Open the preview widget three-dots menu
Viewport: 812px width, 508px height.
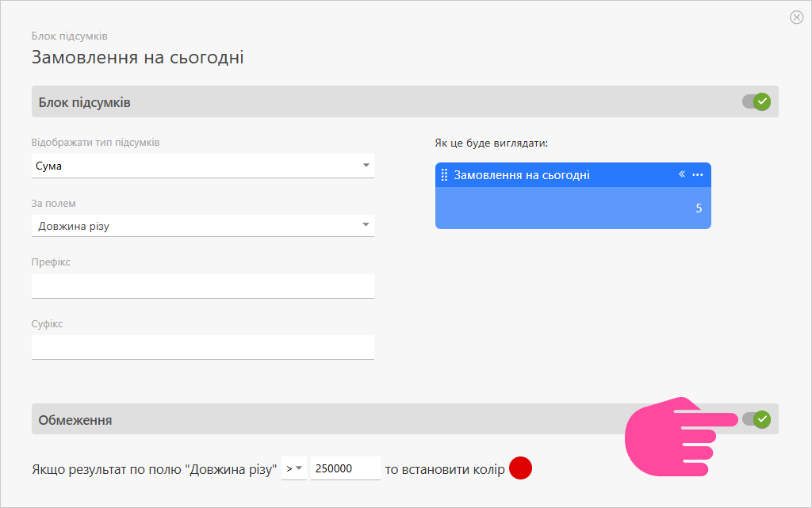pos(698,175)
